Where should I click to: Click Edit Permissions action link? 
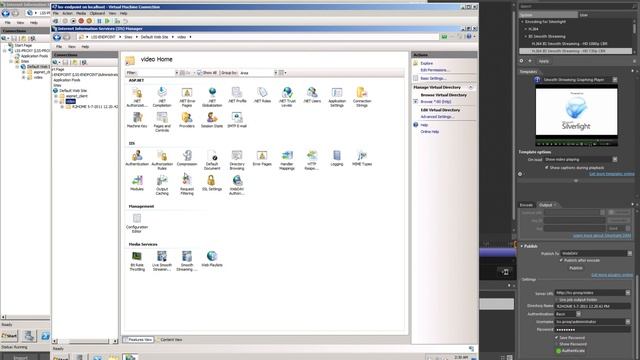434,70
